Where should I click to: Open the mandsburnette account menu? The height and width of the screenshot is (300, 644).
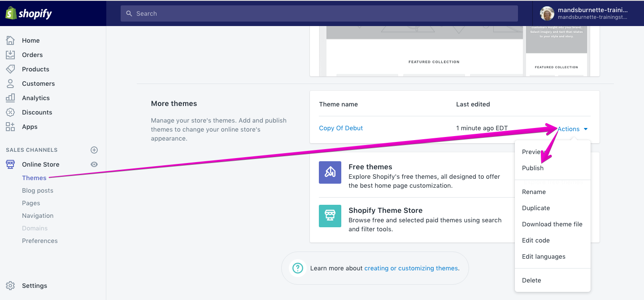[587, 13]
